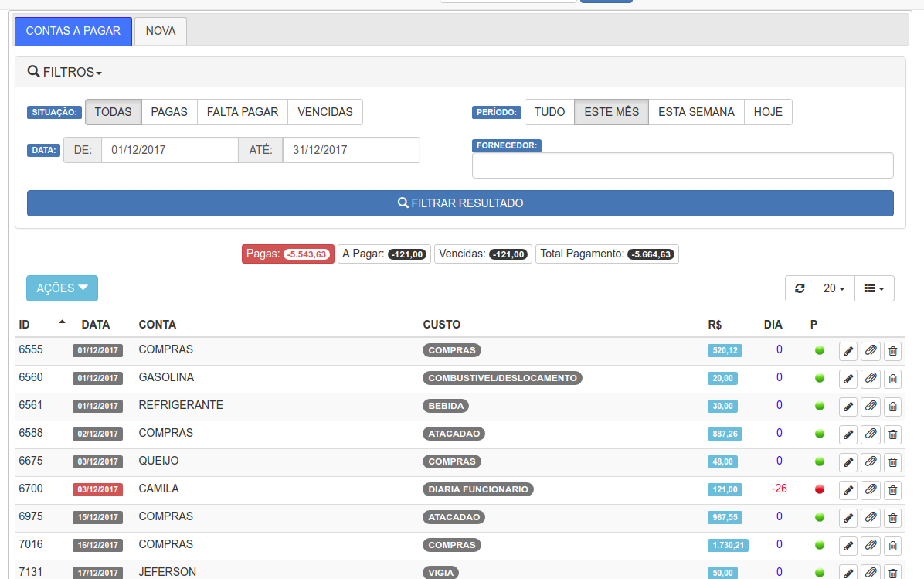Open attachments for row 6975 via paperclip
This screenshot has width=924, height=579.
point(871,518)
